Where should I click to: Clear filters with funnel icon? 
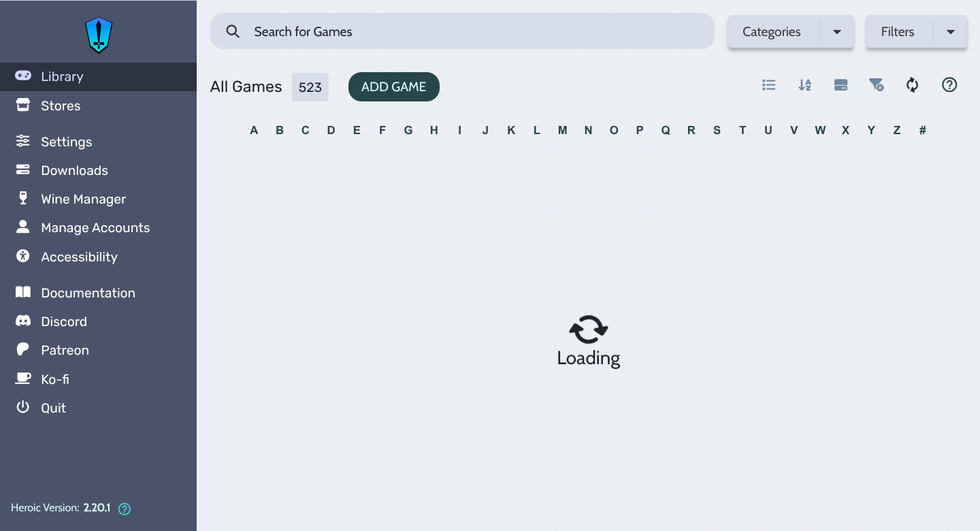click(x=877, y=85)
